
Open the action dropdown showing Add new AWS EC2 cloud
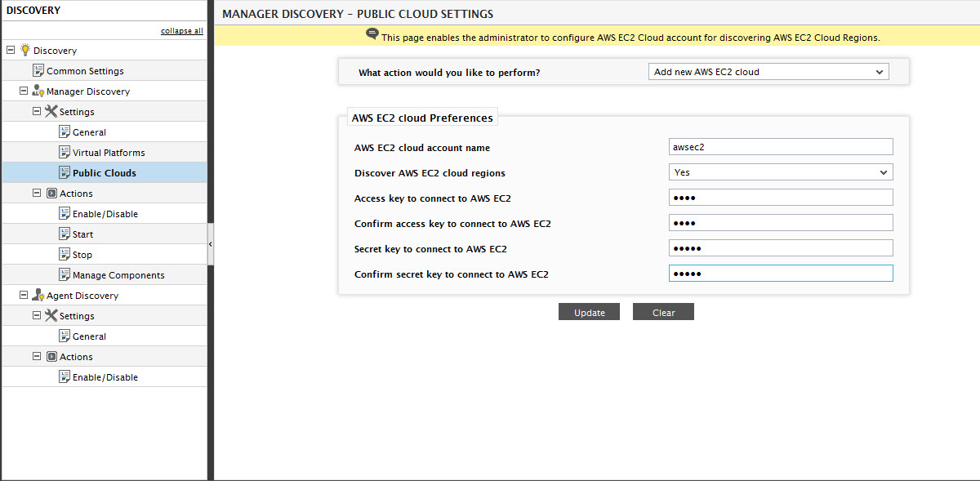(x=768, y=72)
